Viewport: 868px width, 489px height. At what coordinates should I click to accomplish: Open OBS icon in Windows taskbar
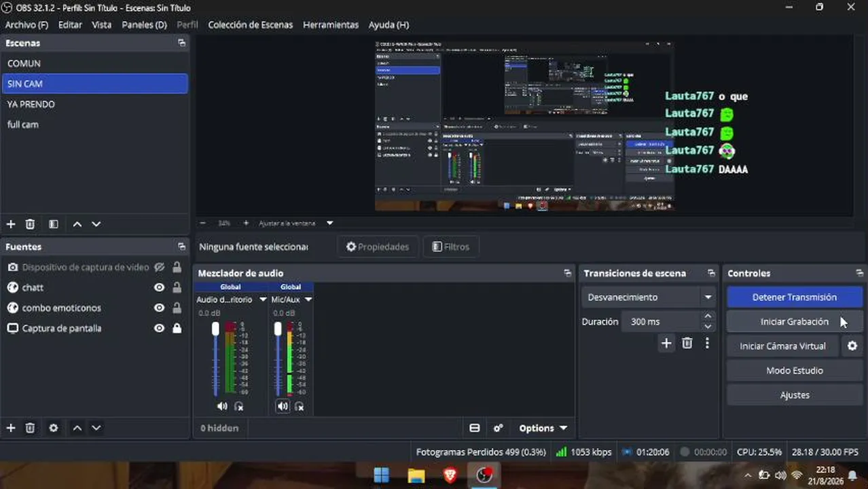[x=484, y=475]
